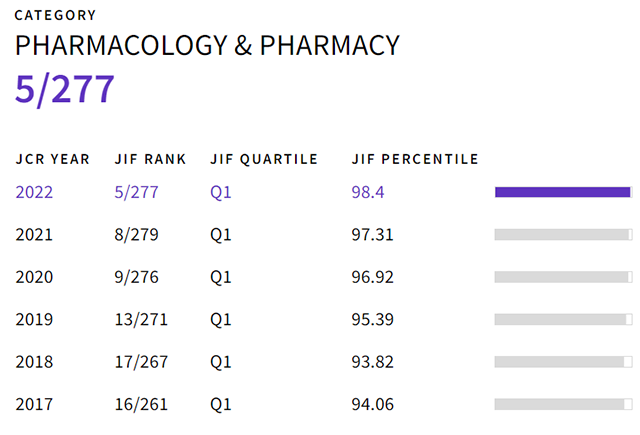The width and height of the screenshot is (640, 435).
Task: Click the Pharmacology & Pharmacy category title
Action: pos(207,46)
